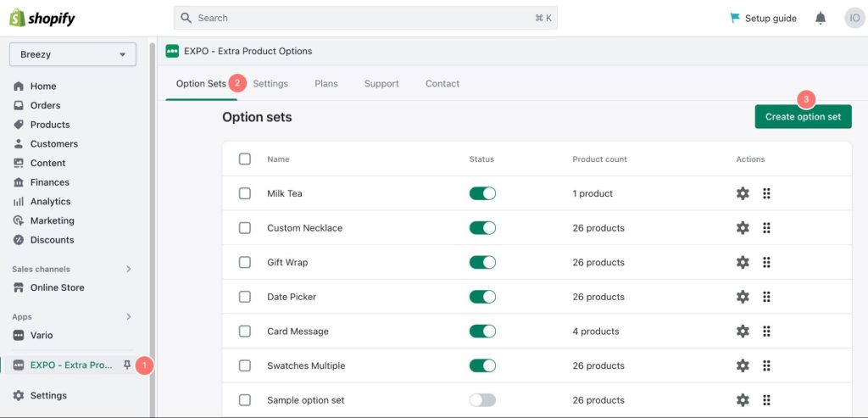Expand the Sales channels section chevron

click(x=129, y=269)
